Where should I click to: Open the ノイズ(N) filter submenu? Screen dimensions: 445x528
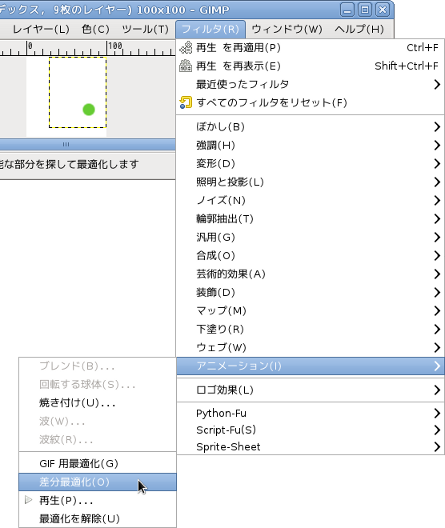pos(310,200)
